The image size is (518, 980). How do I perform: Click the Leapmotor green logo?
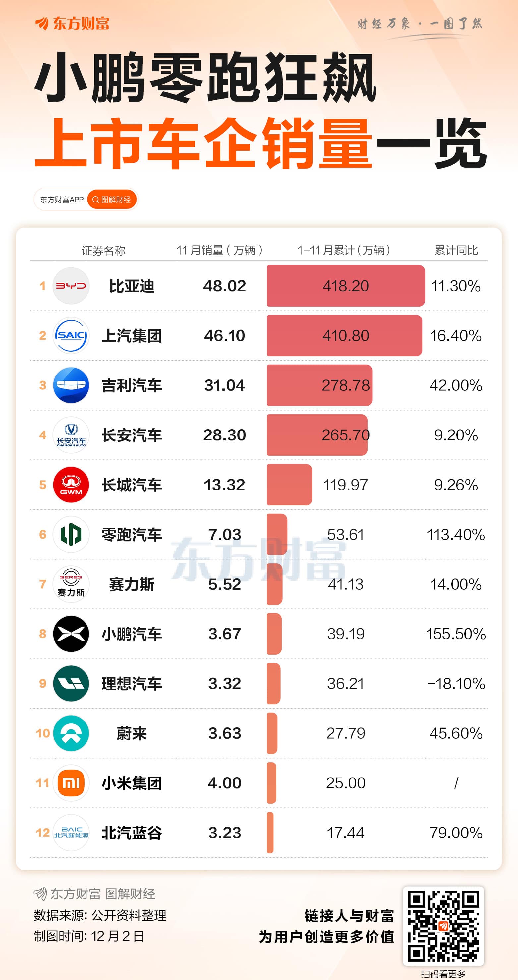click(x=71, y=534)
